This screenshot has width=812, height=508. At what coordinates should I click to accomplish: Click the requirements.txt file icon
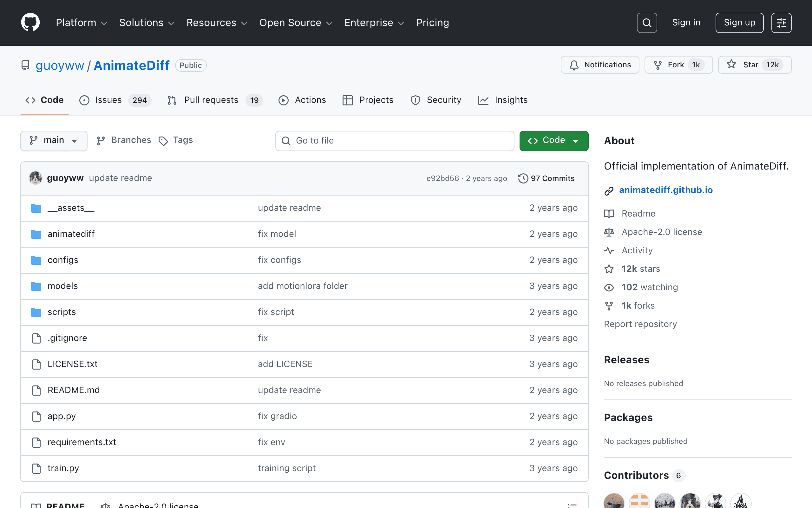pos(36,442)
